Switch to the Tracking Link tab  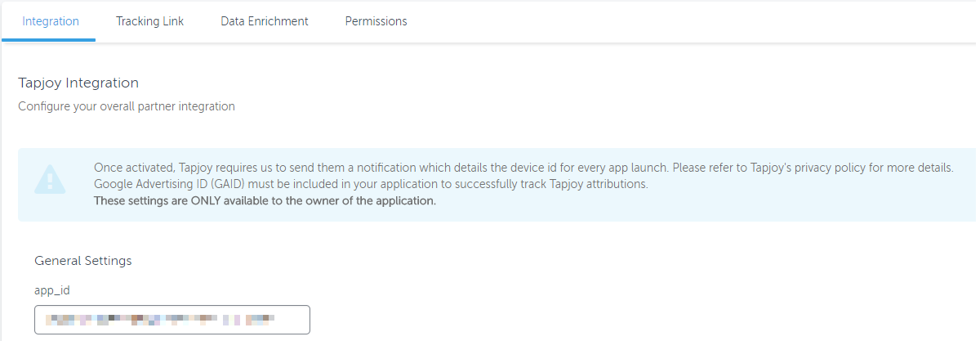point(149,21)
